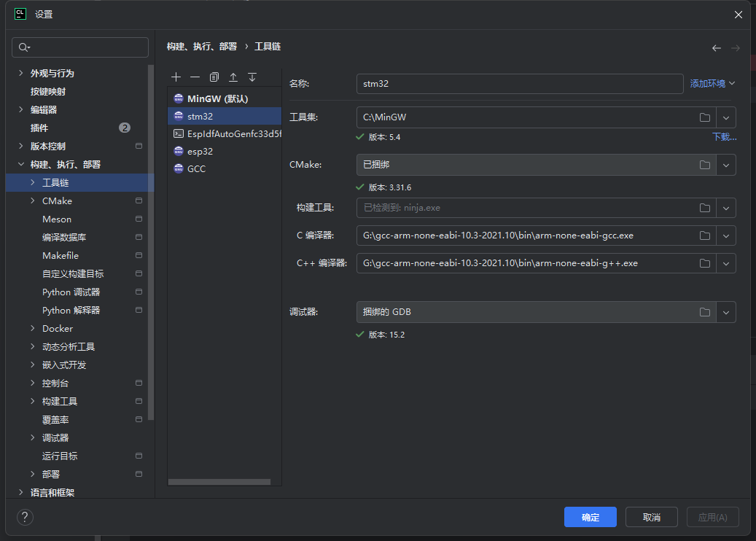Image resolution: width=756 pixels, height=541 pixels.
Task: Click the plugins update badge 2
Action: [x=125, y=128]
